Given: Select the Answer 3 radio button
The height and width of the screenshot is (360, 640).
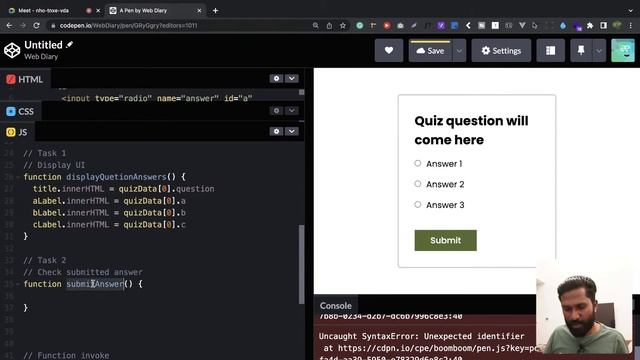Looking at the screenshot, I should point(418,204).
